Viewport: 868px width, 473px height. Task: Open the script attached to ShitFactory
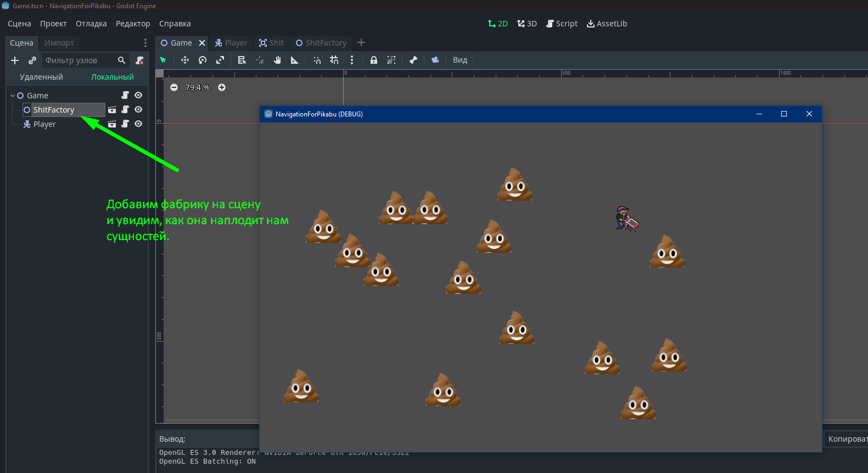125,109
